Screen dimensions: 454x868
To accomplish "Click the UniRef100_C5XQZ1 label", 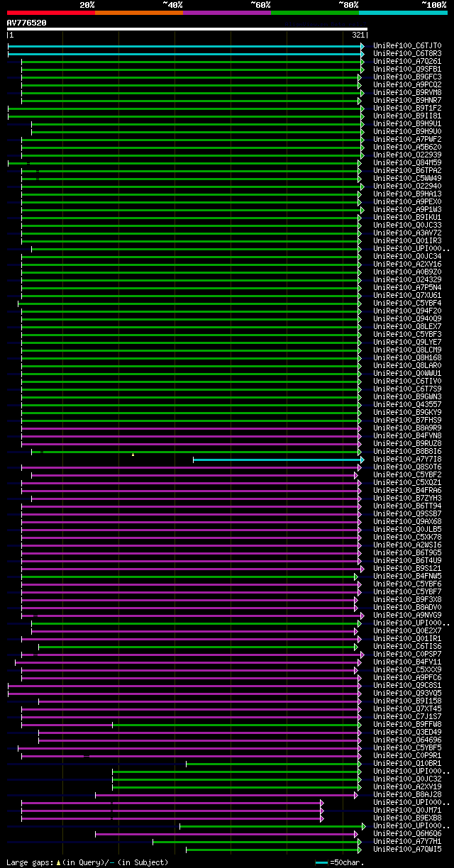I will 407,483.
